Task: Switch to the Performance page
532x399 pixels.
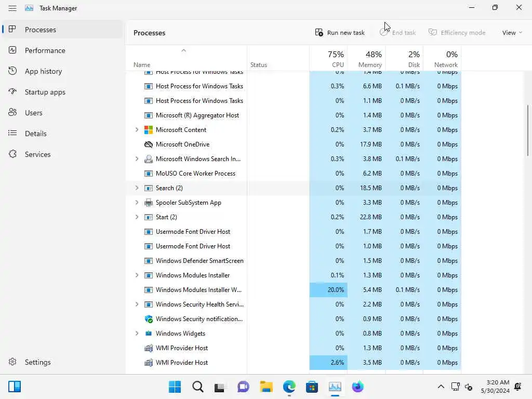Action: (x=63, y=50)
